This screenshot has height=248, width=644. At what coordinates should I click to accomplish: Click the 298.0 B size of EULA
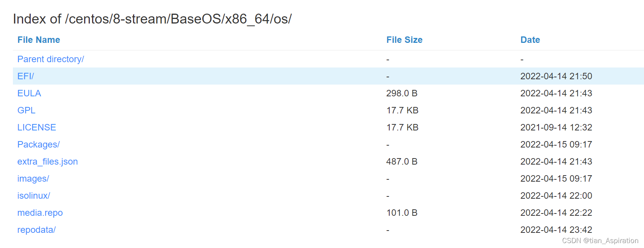[x=402, y=93]
